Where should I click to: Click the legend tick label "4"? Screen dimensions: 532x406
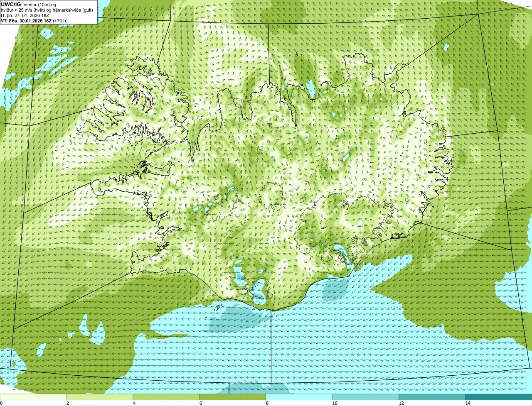click(x=134, y=403)
